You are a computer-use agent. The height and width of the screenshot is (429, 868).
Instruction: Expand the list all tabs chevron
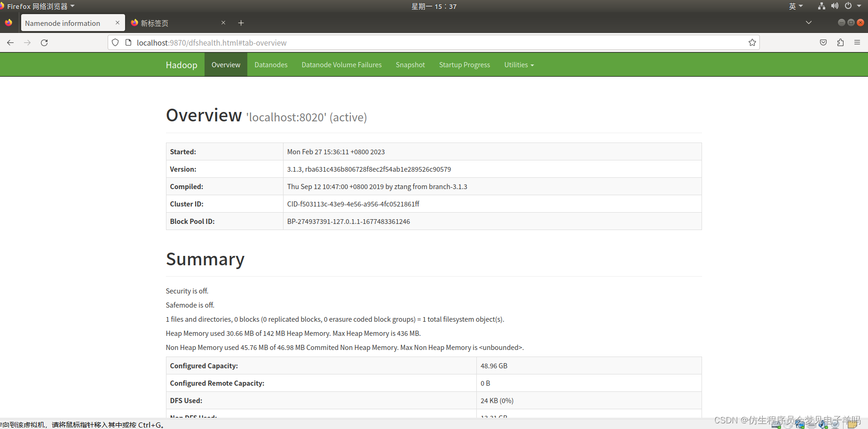[809, 23]
